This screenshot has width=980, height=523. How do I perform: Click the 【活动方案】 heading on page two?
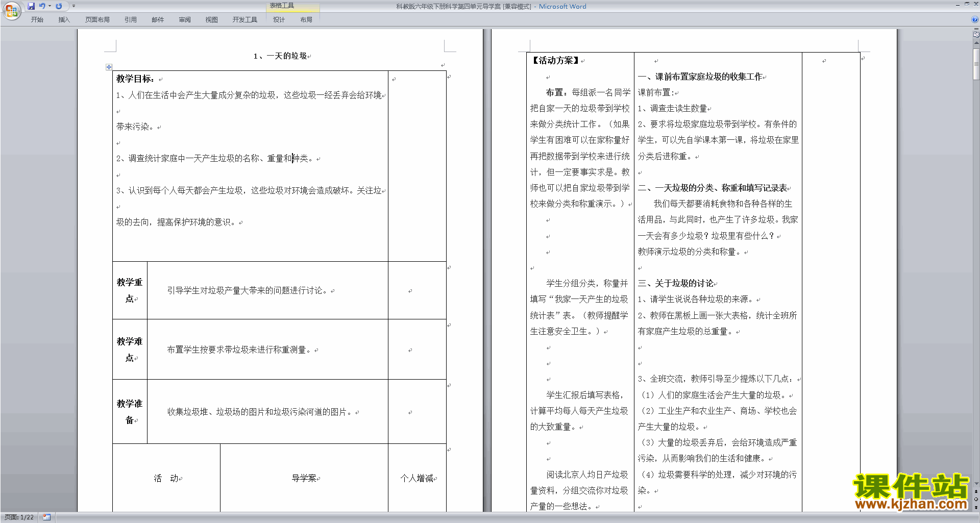click(x=556, y=60)
